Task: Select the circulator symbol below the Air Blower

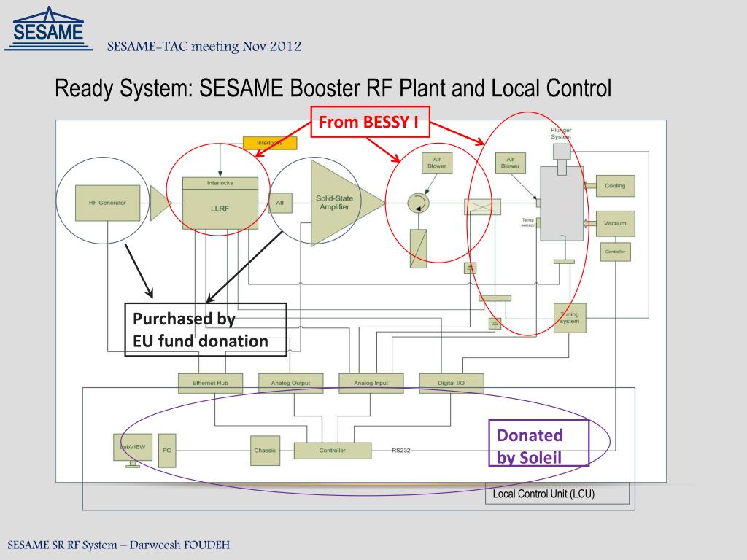Action: point(418,203)
